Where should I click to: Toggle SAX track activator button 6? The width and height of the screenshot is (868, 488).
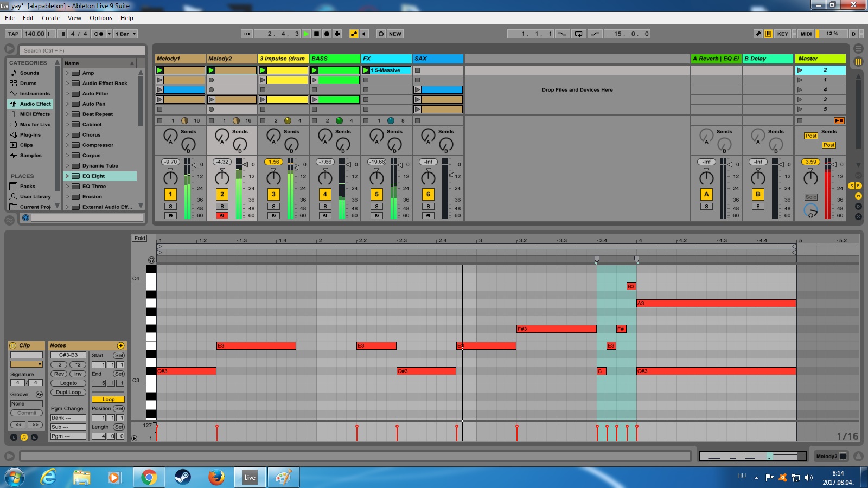coord(428,194)
